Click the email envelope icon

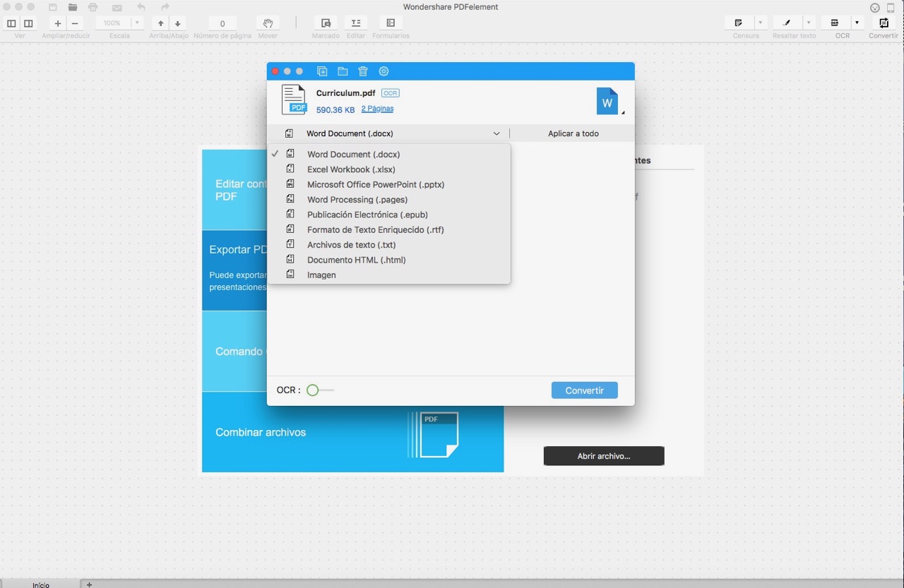pos(117,8)
